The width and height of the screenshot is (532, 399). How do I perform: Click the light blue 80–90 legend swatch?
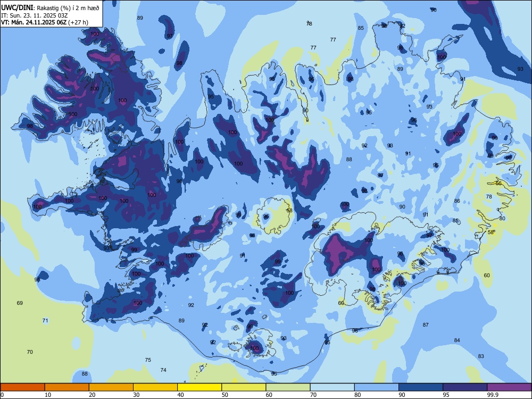[376, 387]
